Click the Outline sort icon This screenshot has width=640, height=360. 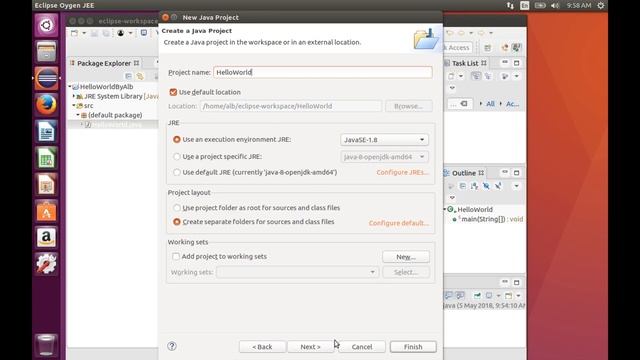(x=474, y=186)
